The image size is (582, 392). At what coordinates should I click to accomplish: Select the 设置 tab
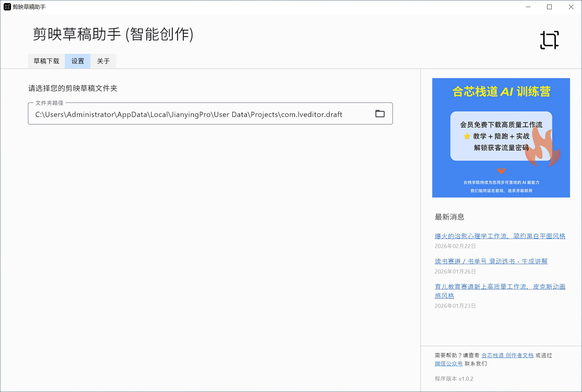(77, 61)
